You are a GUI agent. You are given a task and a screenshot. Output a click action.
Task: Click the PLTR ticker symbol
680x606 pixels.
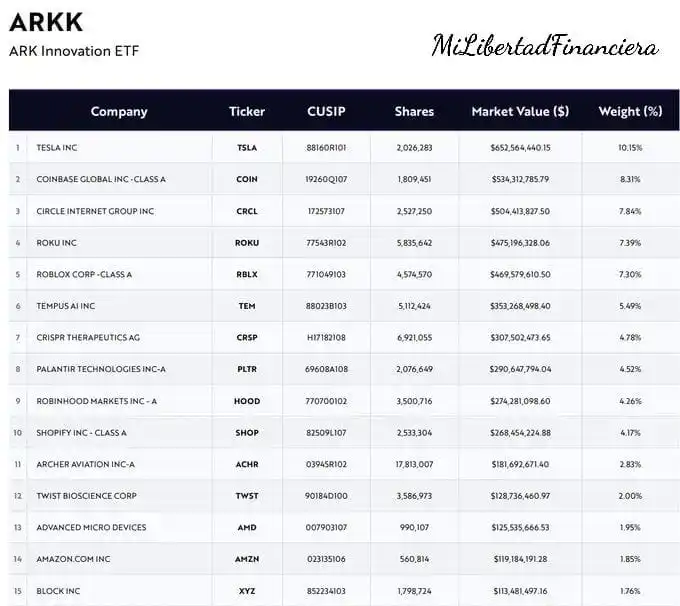247,369
